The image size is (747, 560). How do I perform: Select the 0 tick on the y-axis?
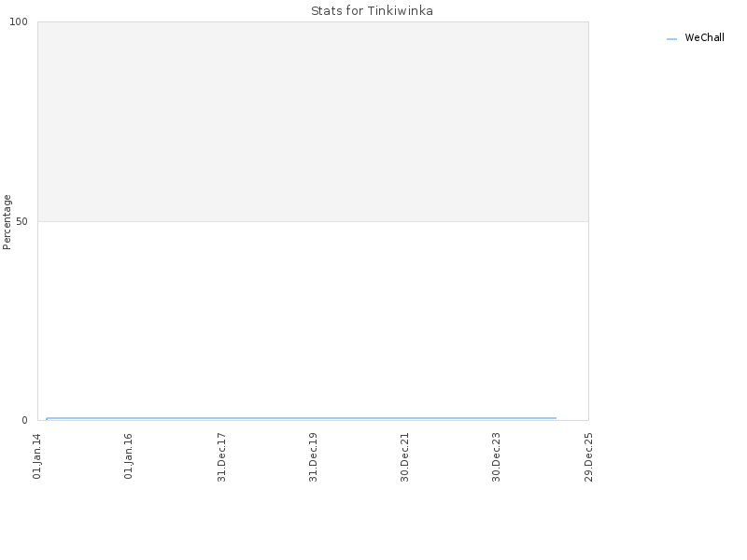(x=25, y=420)
